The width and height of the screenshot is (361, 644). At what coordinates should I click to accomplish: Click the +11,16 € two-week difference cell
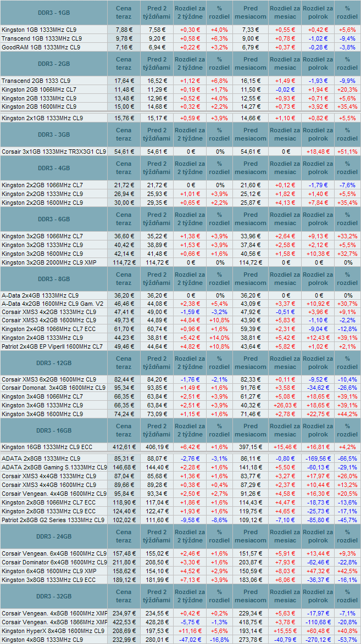coord(190,631)
